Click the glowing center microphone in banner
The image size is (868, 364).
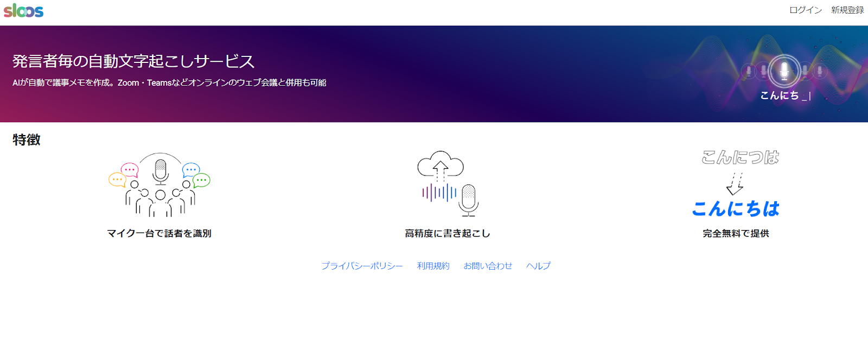(784, 71)
